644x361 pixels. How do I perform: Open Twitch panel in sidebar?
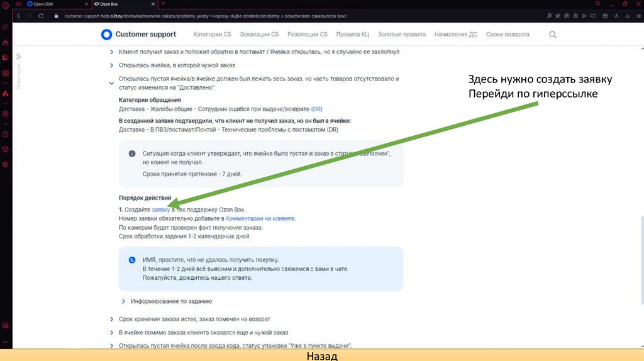point(5,57)
